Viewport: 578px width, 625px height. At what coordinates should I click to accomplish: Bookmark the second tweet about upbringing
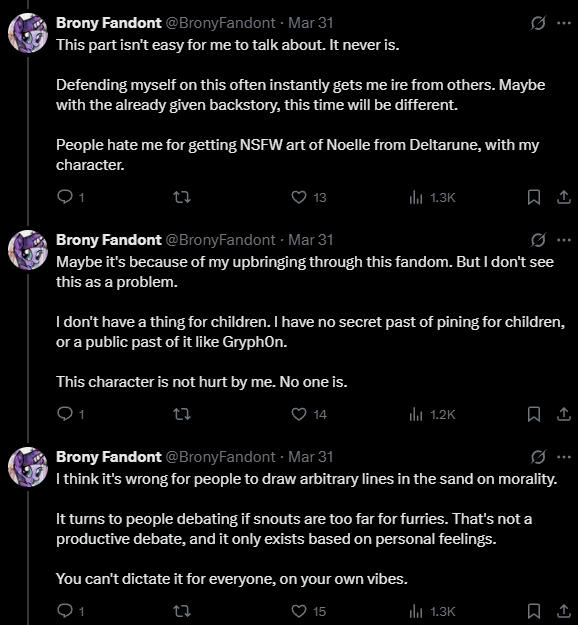click(534, 414)
